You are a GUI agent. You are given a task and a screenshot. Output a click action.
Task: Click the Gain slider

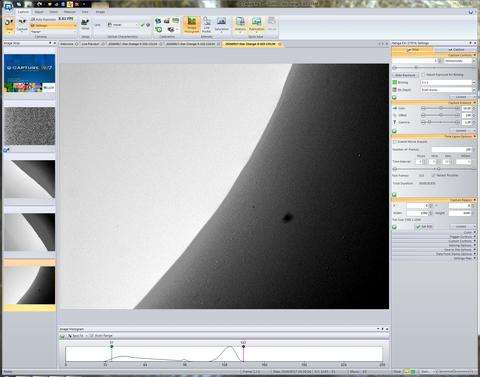coord(441,108)
